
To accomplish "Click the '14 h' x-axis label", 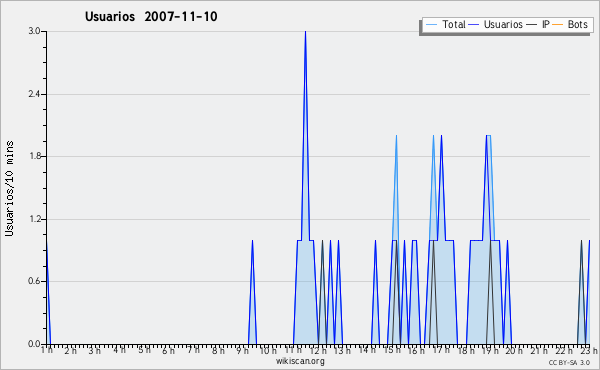I will coord(367,350).
